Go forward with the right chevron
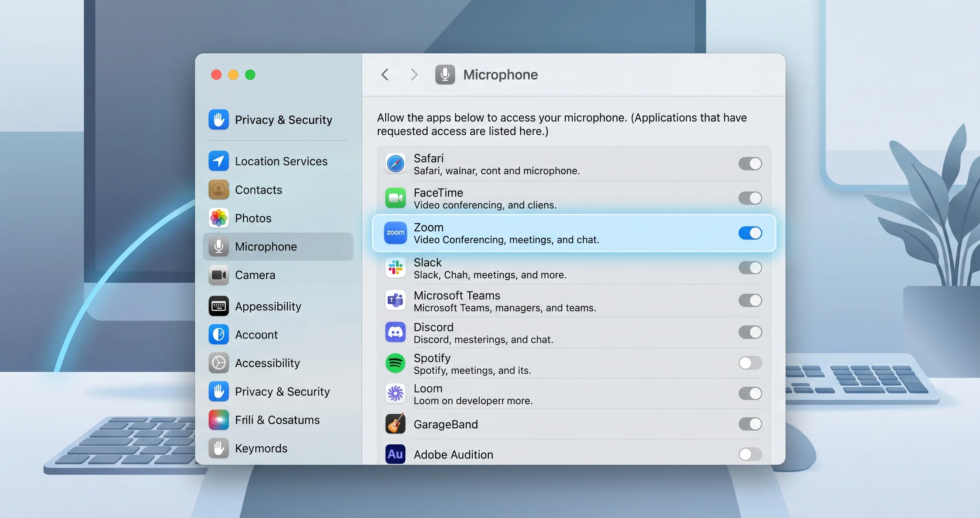 click(x=414, y=75)
